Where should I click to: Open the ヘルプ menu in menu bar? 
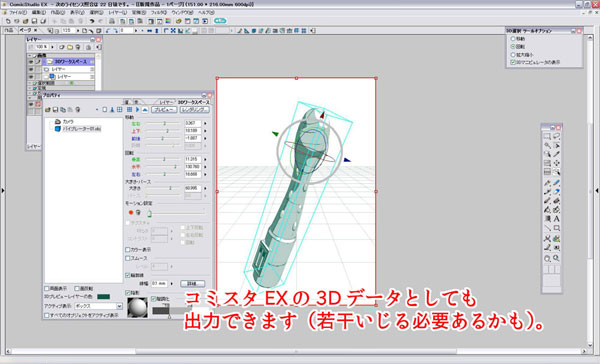pyautogui.click(x=206, y=13)
